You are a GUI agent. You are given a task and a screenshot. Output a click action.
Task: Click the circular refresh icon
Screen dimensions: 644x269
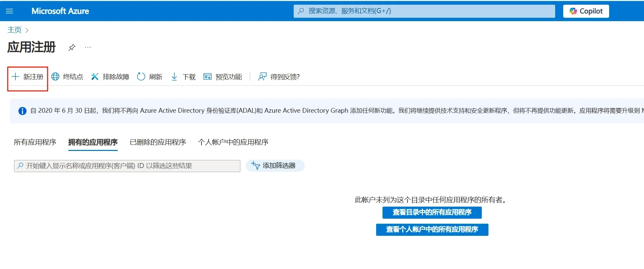[141, 77]
